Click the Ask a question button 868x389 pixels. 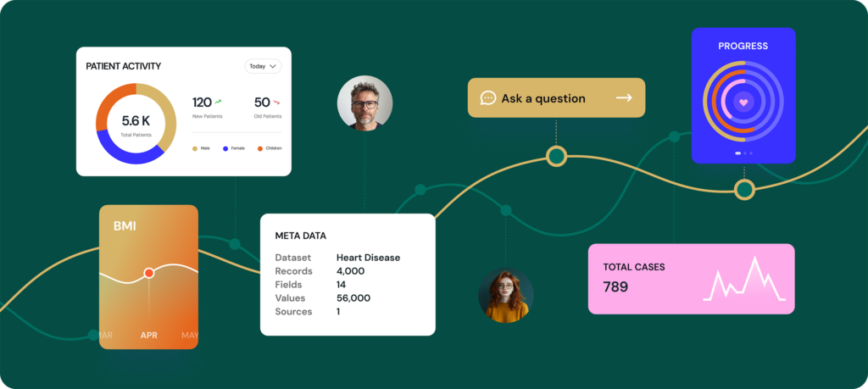tap(556, 98)
